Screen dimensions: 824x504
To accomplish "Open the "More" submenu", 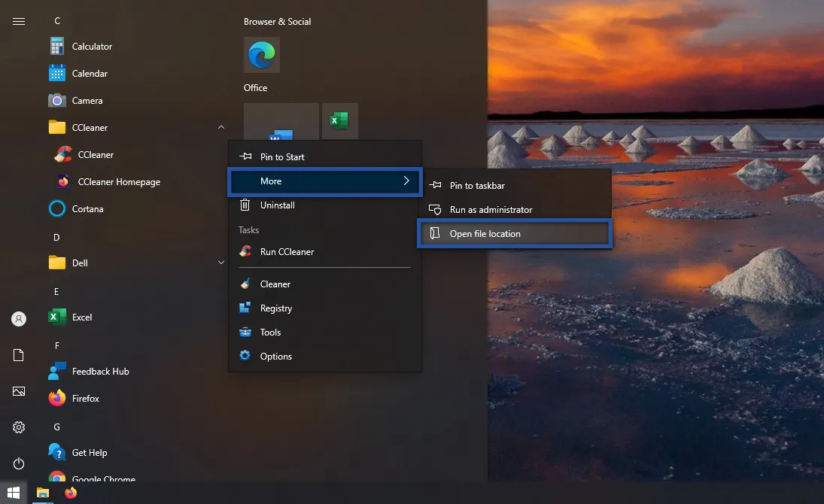I will [325, 181].
